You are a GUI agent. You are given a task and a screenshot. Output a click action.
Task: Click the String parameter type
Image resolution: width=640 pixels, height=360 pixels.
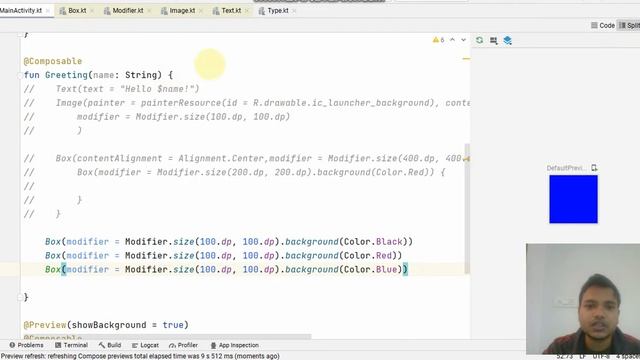click(141, 75)
